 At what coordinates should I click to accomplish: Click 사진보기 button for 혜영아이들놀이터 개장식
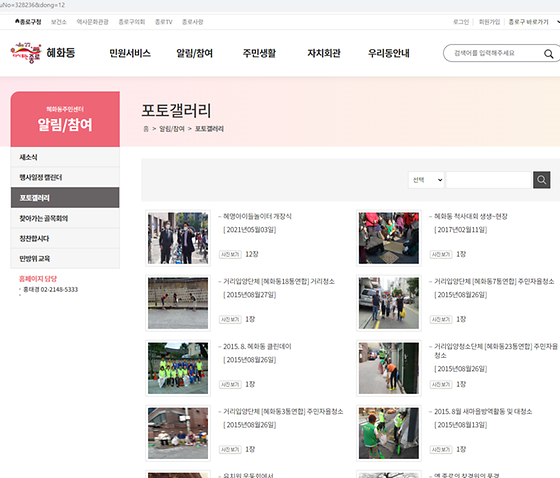pyautogui.click(x=230, y=254)
